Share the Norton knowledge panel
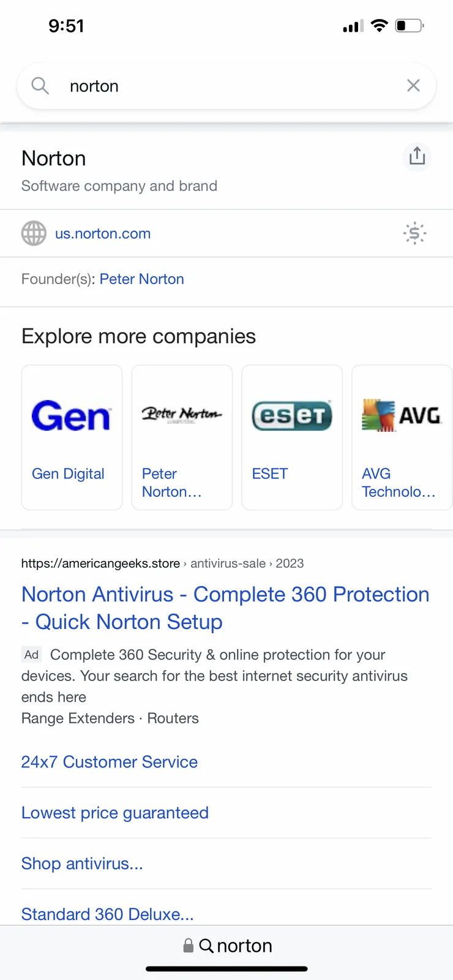453x980 pixels. pos(417,156)
